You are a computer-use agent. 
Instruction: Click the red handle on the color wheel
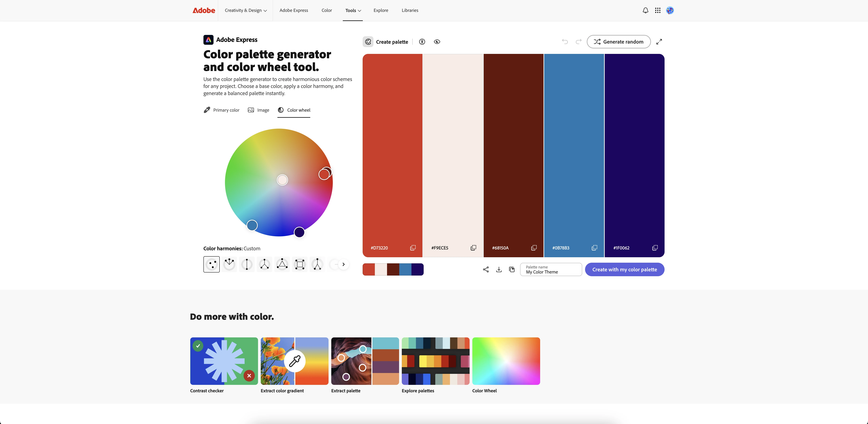tap(324, 174)
